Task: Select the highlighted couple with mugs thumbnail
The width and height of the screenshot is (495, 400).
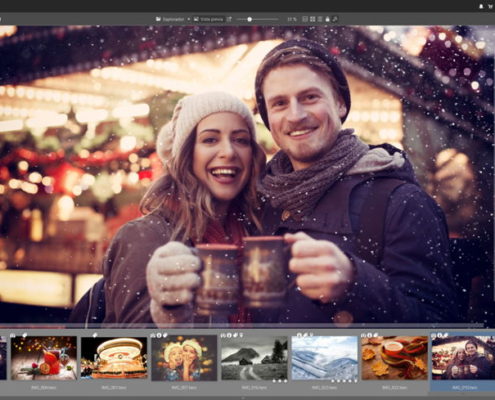Action: (x=463, y=358)
